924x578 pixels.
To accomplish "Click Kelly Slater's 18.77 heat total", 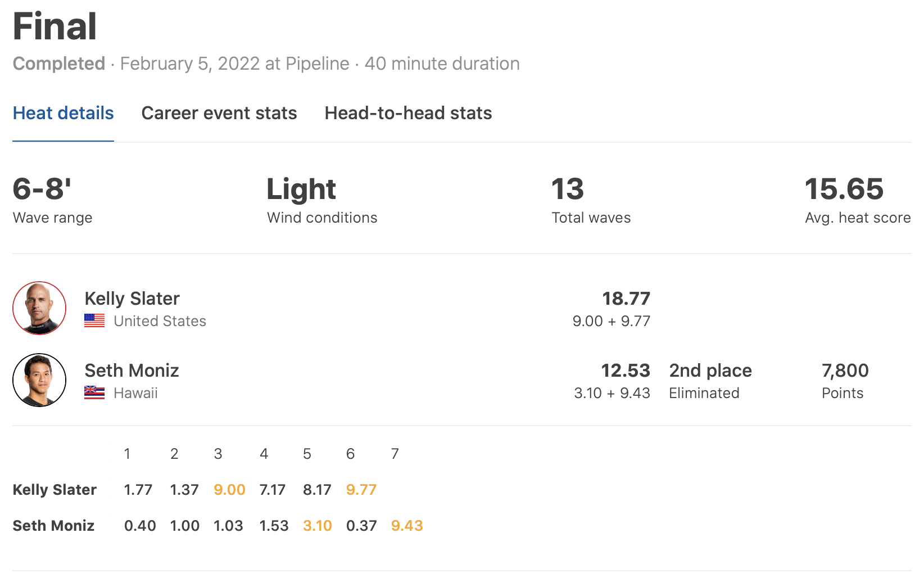I will 626,299.
